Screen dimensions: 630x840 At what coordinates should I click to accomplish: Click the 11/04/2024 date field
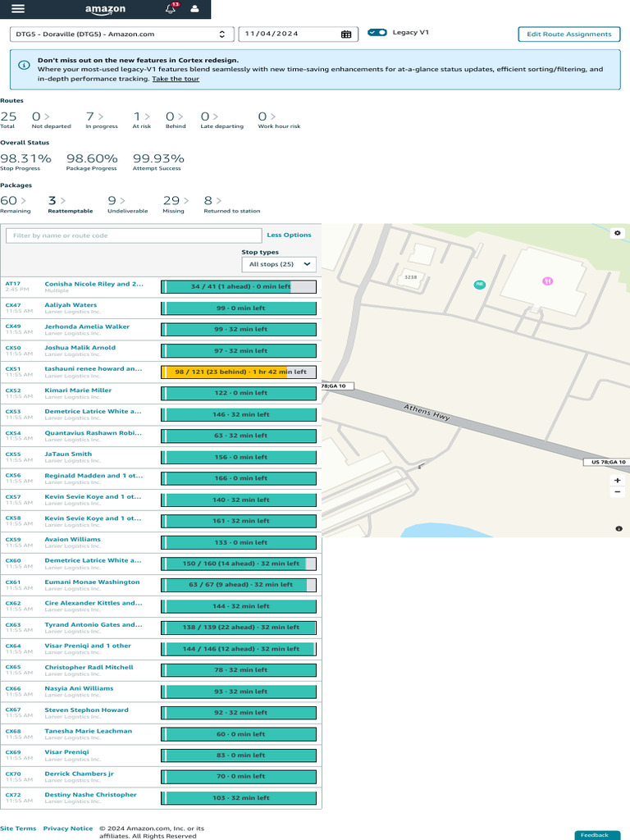298,34
